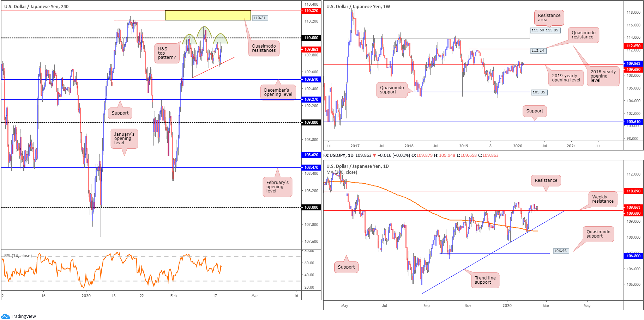Image resolution: width=644 pixels, height=320 pixels.
Task: Click the 'Feb' date label on the 240 chart time axis
Action: pyautogui.click(x=173, y=296)
